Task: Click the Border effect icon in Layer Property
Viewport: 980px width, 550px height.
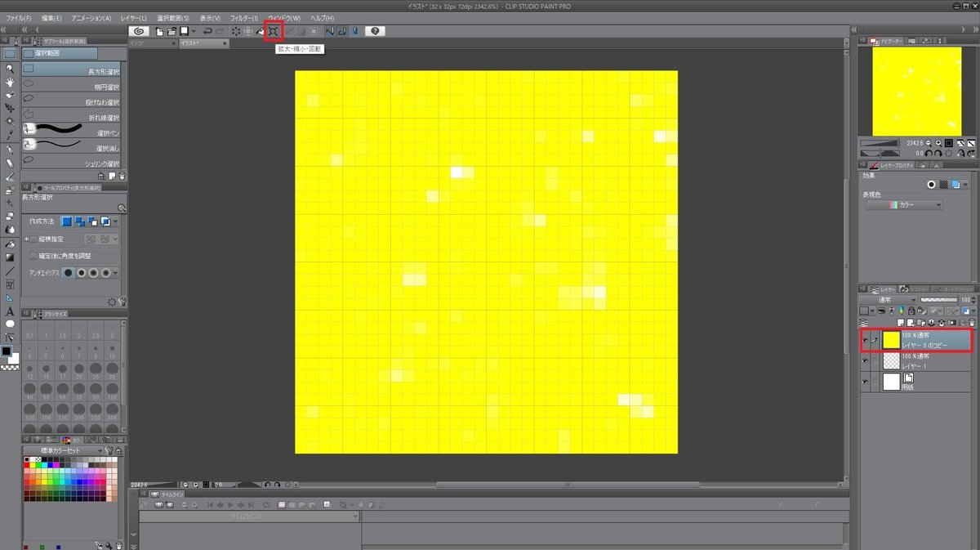Action: (931, 185)
